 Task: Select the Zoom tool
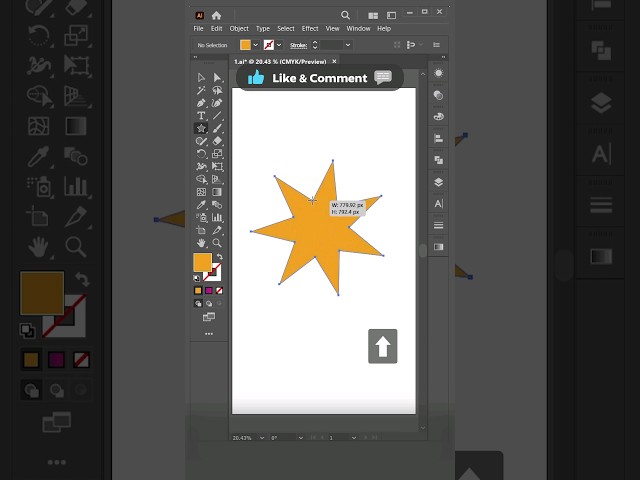[217, 243]
